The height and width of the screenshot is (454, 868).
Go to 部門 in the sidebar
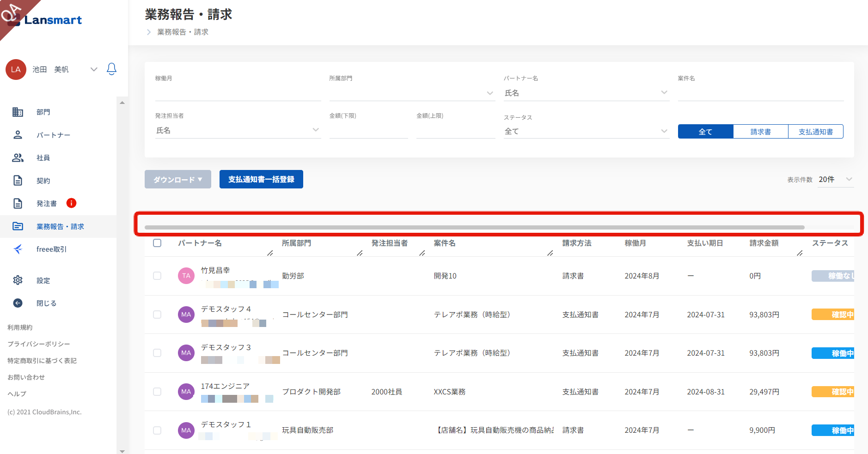[43, 112]
